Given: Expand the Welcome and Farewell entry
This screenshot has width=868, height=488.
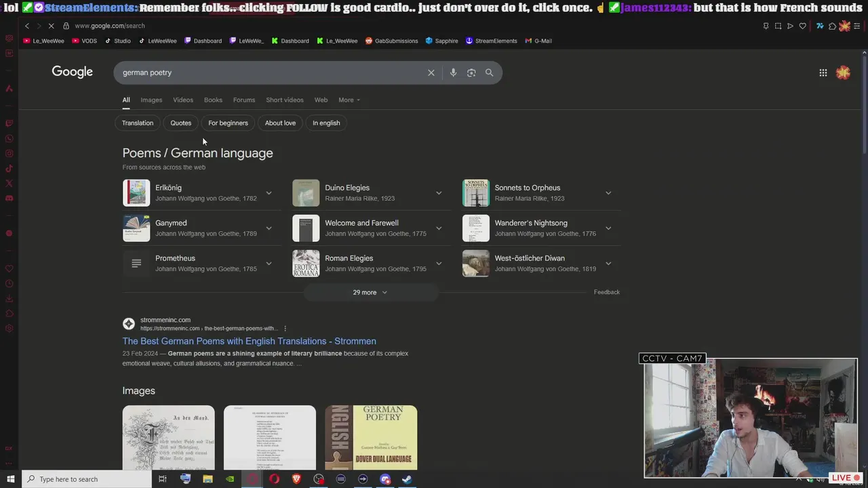Looking at the screenshot, I should (439, 228).
